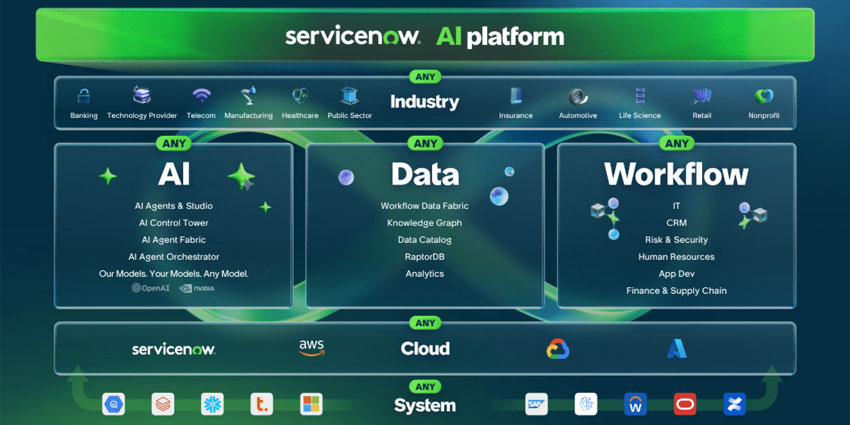Click the Databricks system icon
The image size is (850, 425).
pyautogui.click(x=163, y=404)
